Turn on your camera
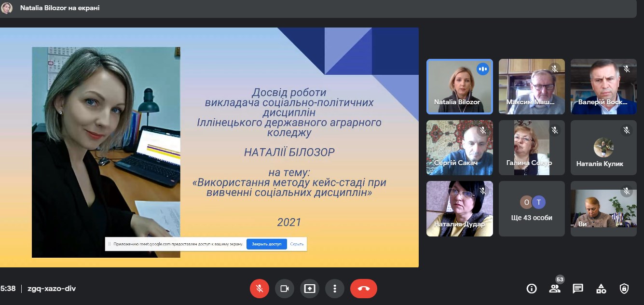Screen dimensions: 644x305 point(285,288)
